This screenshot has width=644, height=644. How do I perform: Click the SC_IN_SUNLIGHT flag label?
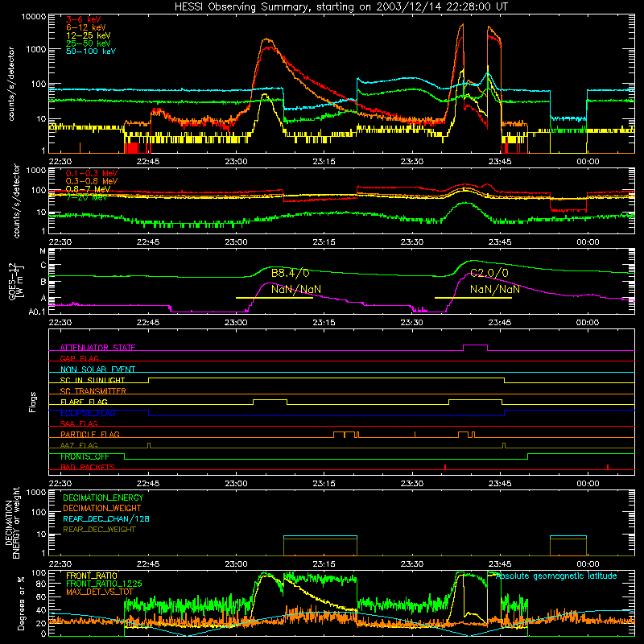[93, 380]
